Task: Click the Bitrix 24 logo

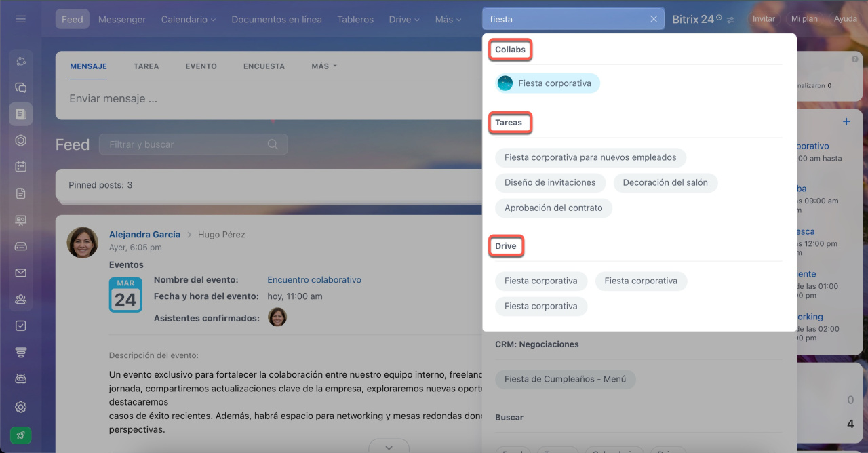Action: pyautogui.click(x=693, y=19)
